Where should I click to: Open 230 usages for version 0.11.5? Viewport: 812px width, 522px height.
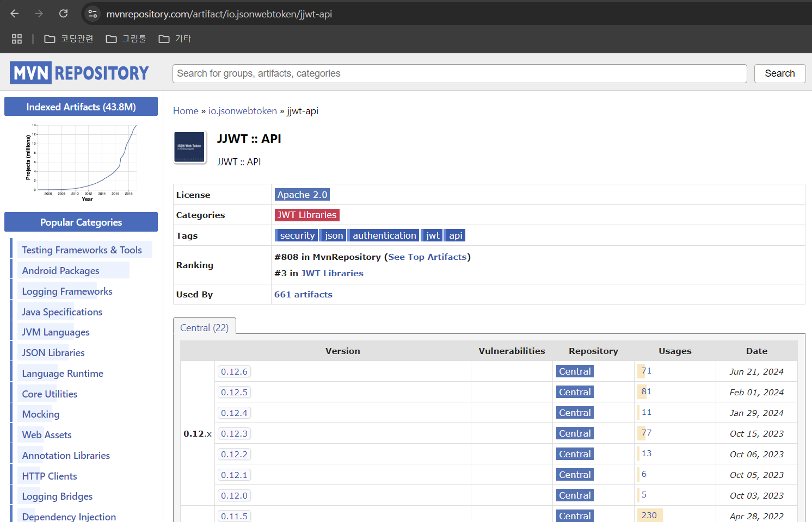point(649,515)
